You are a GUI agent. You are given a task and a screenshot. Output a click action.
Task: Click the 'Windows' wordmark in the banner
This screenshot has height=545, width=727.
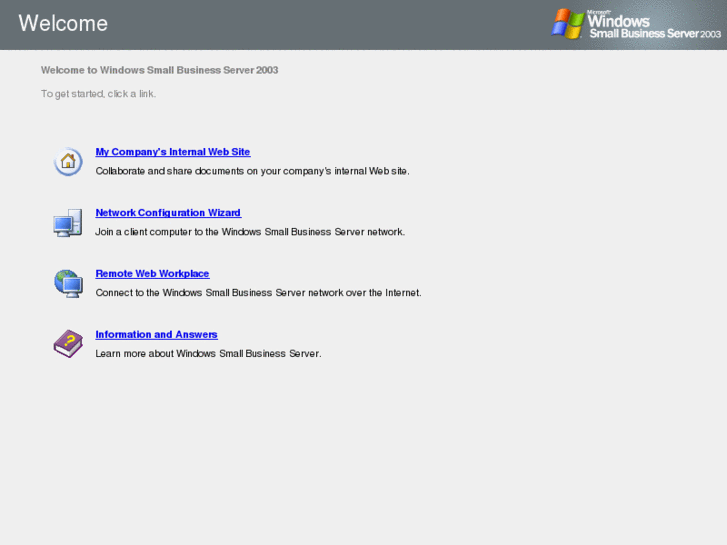[x=619, y=21]
